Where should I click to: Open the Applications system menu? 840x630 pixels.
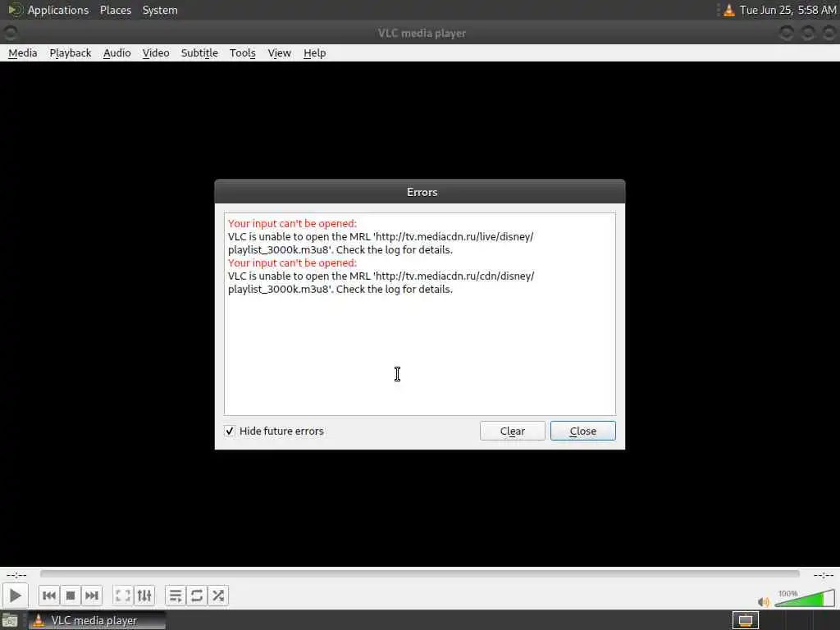pos(58,10)
